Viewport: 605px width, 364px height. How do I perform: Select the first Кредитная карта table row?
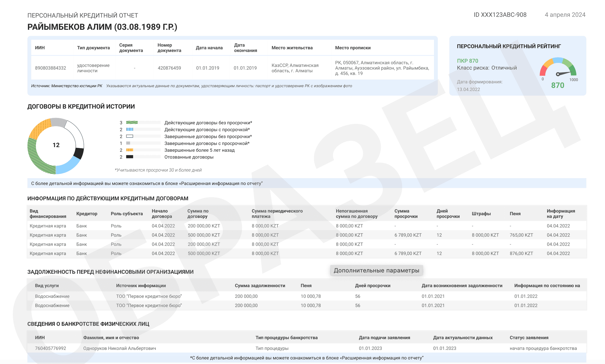tap(48, 226)
